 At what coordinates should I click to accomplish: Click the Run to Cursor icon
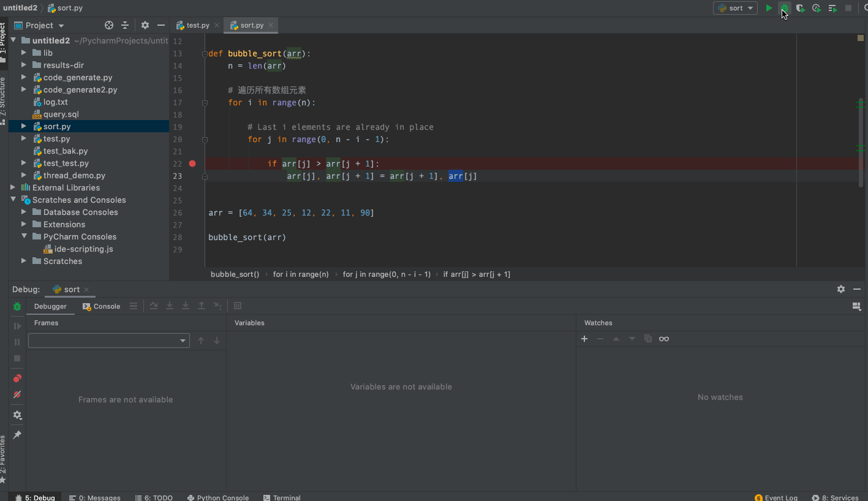(217, 306)
